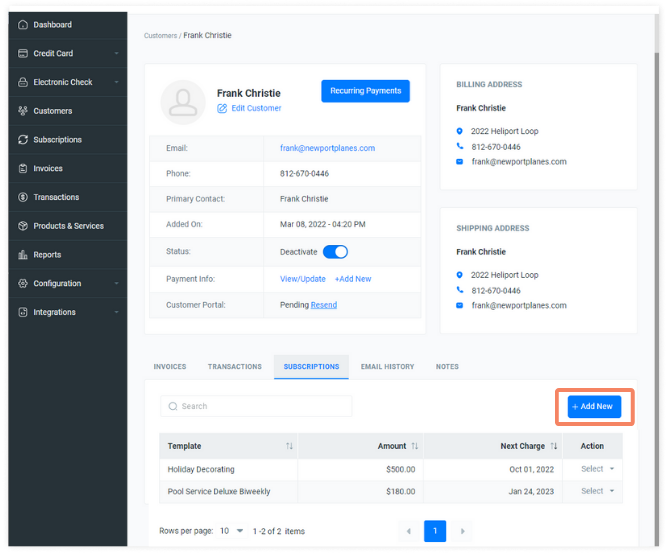Click the Invoices clipboard icon in sidebar
Screen dimensions: 668x553
pyautogui.click(x=23, y=168)
